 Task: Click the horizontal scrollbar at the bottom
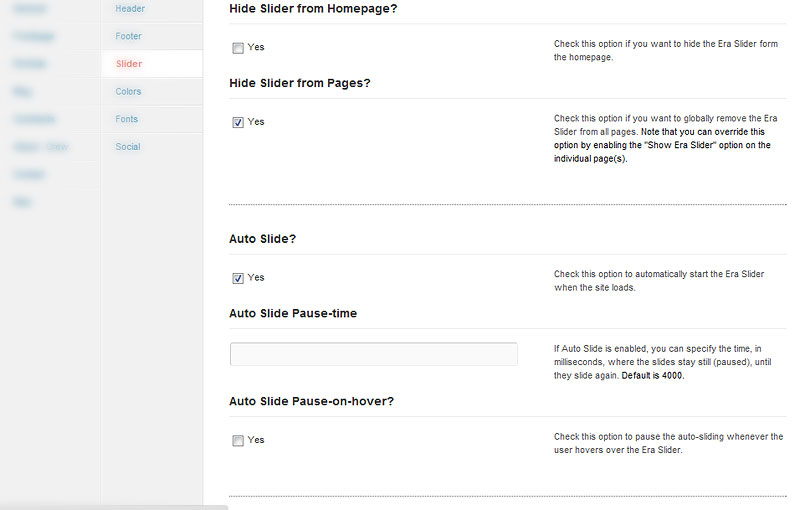114,506
